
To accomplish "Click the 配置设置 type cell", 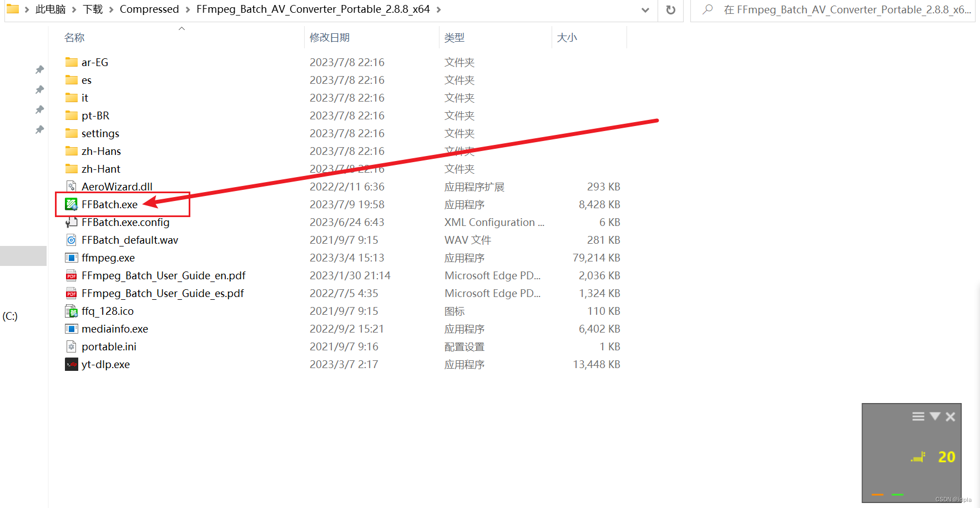I will (x=464, y=346).
